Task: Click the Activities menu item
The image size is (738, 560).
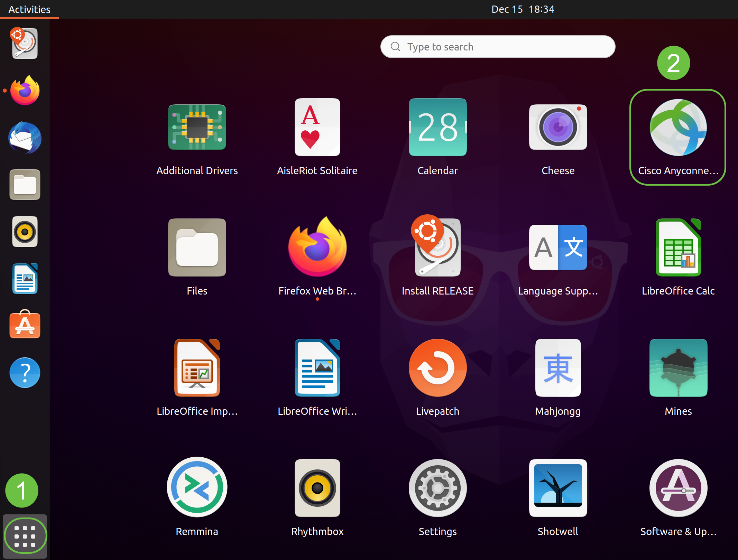Action: pos(29,9)
